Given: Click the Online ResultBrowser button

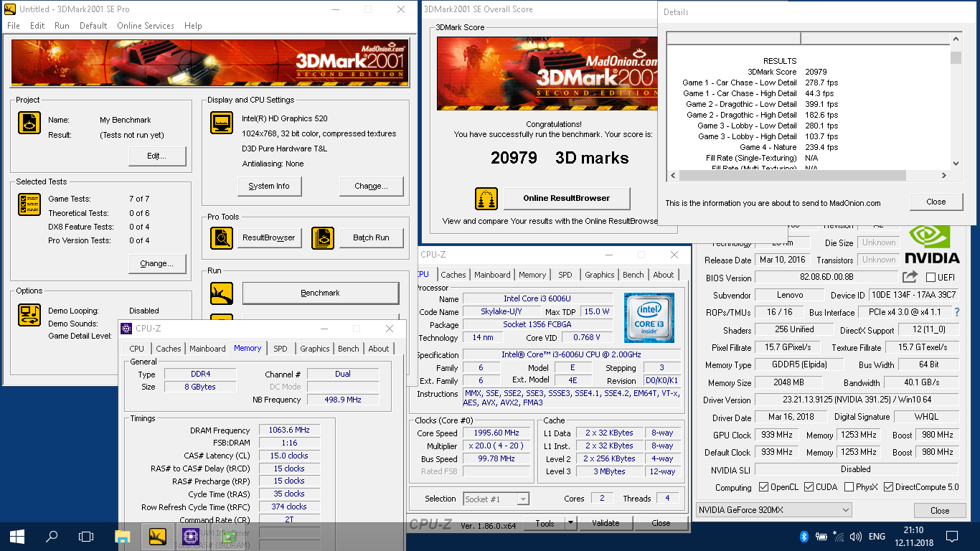Looking at the screenshot, I should pos(567,198).
